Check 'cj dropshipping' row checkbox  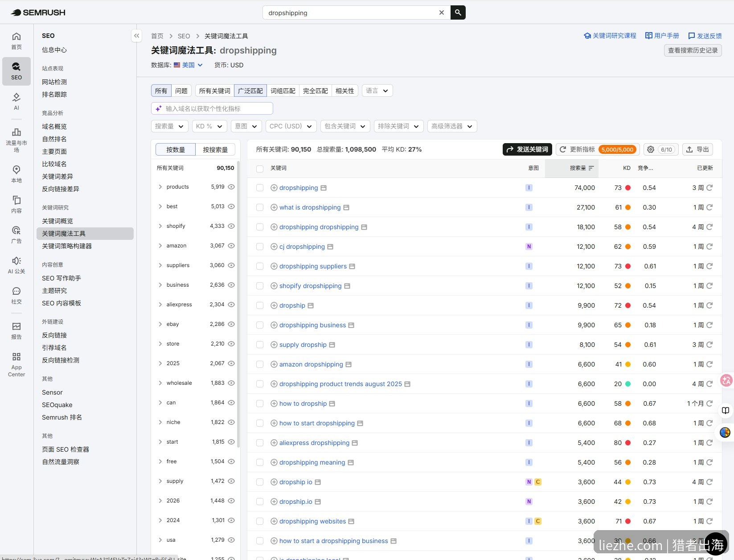tap(260, 247)
